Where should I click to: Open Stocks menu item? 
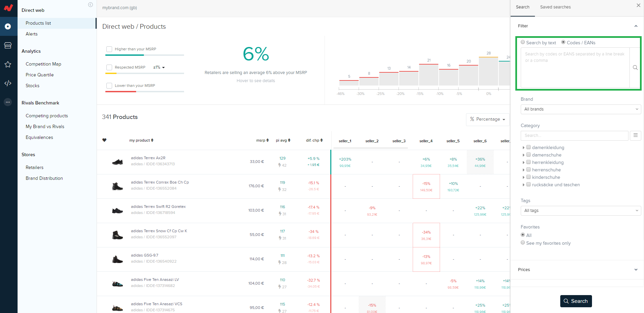coord(32,86)
